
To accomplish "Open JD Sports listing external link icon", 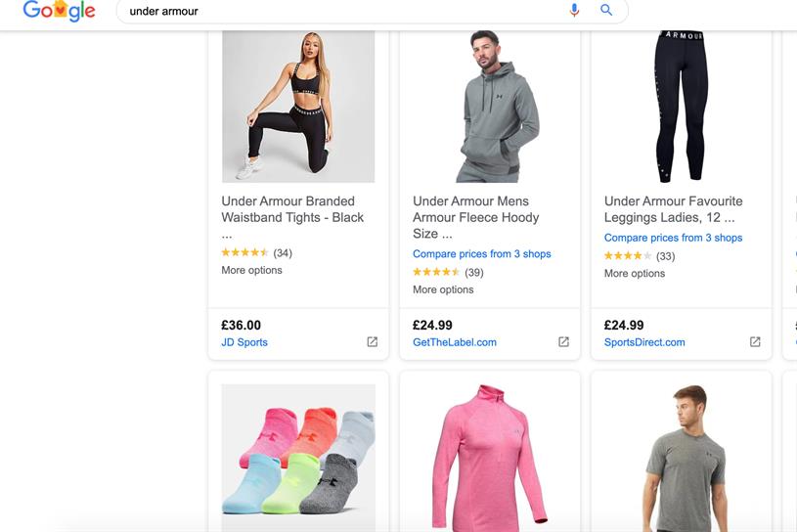I will (373, 342).
